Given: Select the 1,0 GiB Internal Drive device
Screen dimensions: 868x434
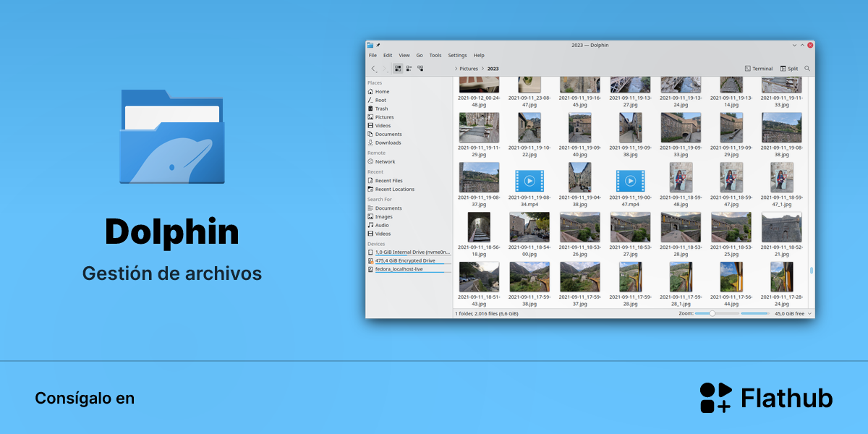Looking at the screenshot, I should 409,252.
